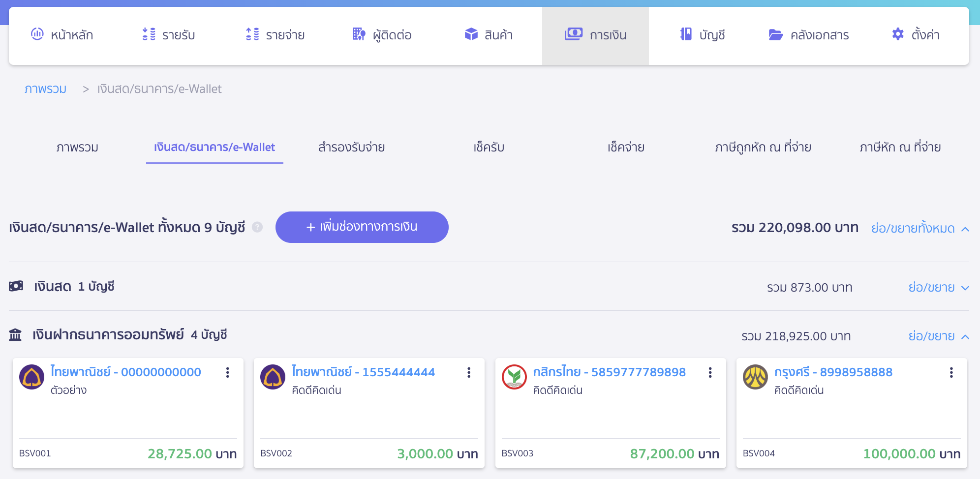This screenshot has height=479, width=980.
Task: Switch to the เช็ครับ tab
Action: click(x=489, y=147)
